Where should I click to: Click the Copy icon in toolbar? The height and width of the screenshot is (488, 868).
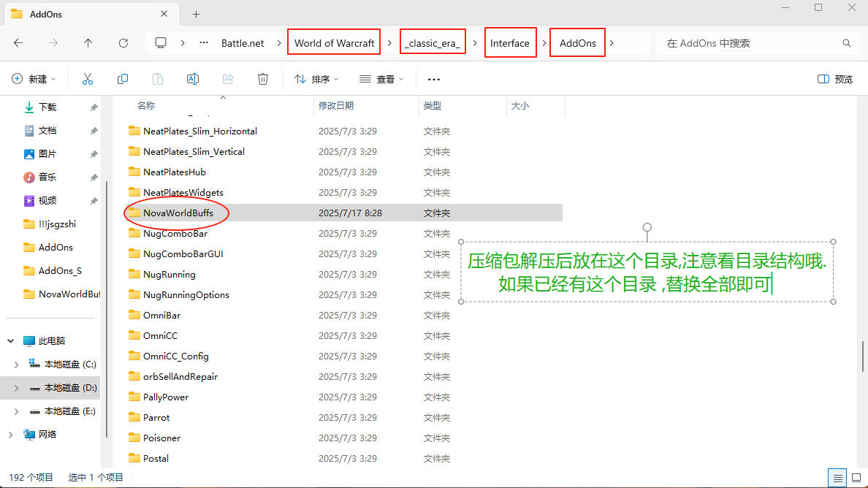tap(123, 79)
